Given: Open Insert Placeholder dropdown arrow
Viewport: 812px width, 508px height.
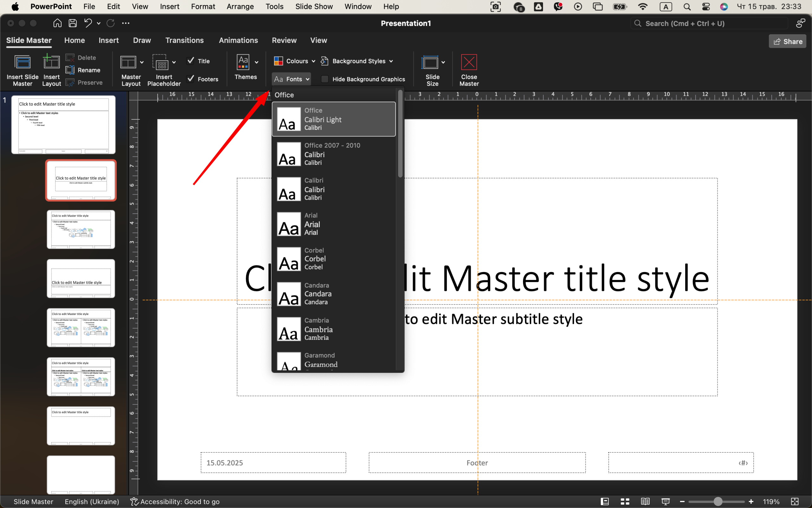Looking at the screenshot, I should point(174,62).
